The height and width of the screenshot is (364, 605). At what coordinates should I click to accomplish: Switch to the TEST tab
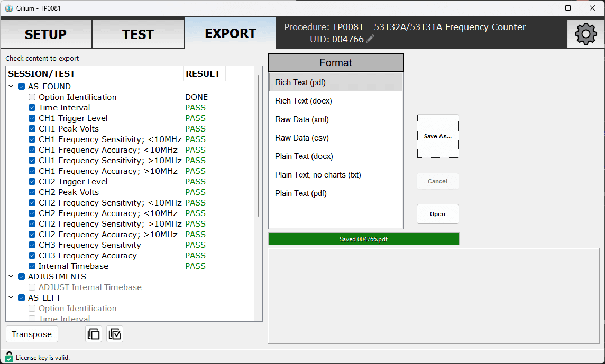138,34
